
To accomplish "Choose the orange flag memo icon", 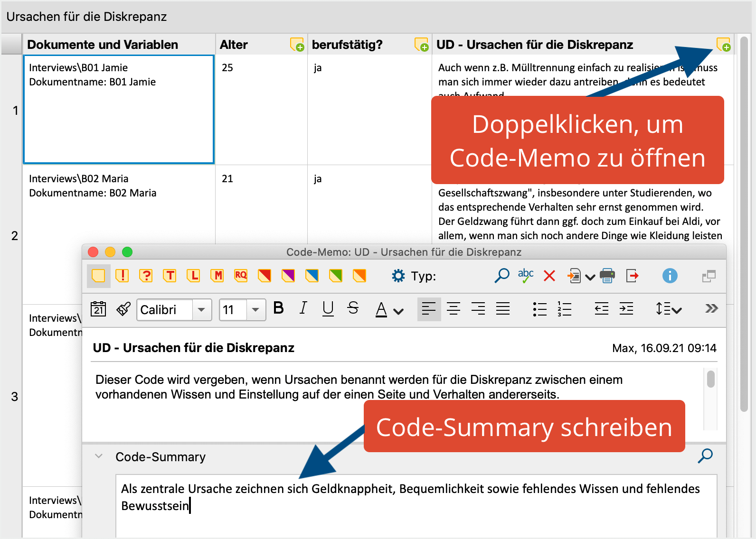I will [359, 276].
